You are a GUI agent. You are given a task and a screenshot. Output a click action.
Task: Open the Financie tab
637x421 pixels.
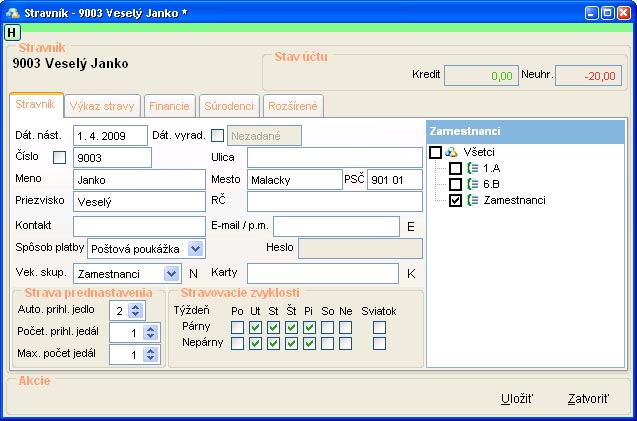coord(168,106)
